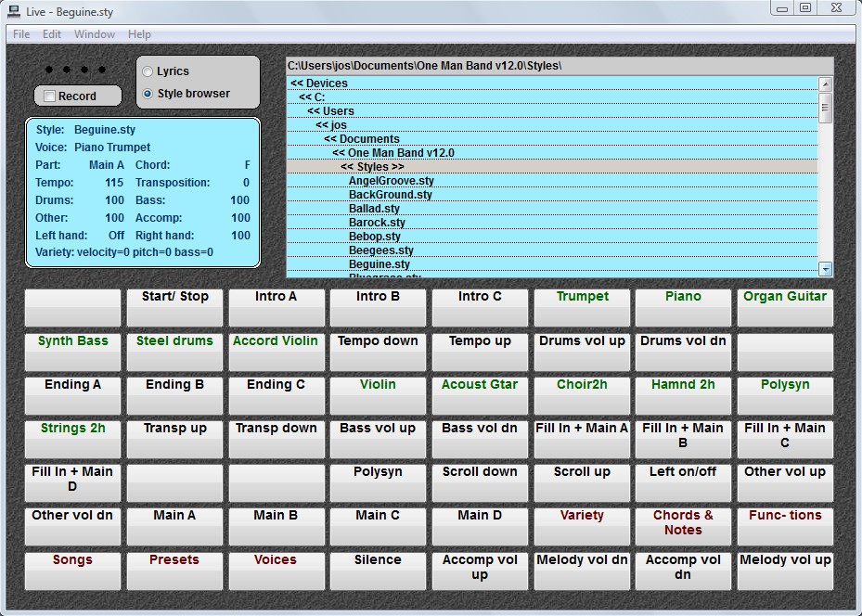This screenshot has height=616, width=862.
Task: Select the Lyrics radio button
Action: coord(148,71)
